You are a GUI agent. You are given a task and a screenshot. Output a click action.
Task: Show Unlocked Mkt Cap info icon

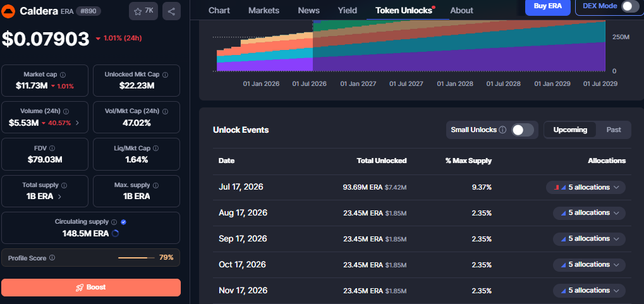(x=165, y=75)
